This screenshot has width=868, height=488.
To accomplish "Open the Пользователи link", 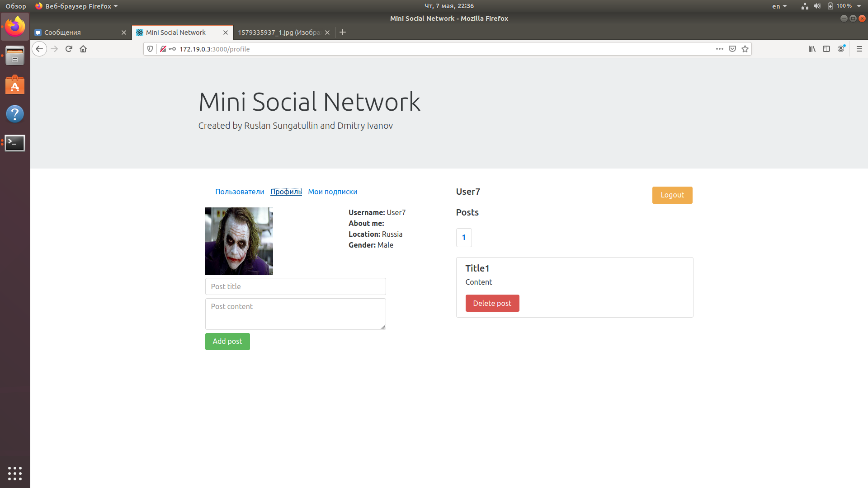I will pos(240,192).
